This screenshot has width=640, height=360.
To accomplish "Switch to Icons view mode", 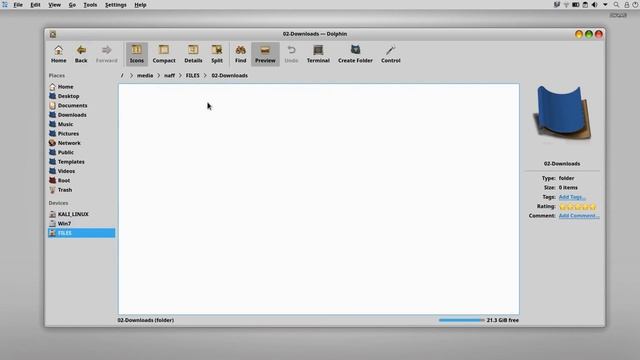I will tap(137, 54).
